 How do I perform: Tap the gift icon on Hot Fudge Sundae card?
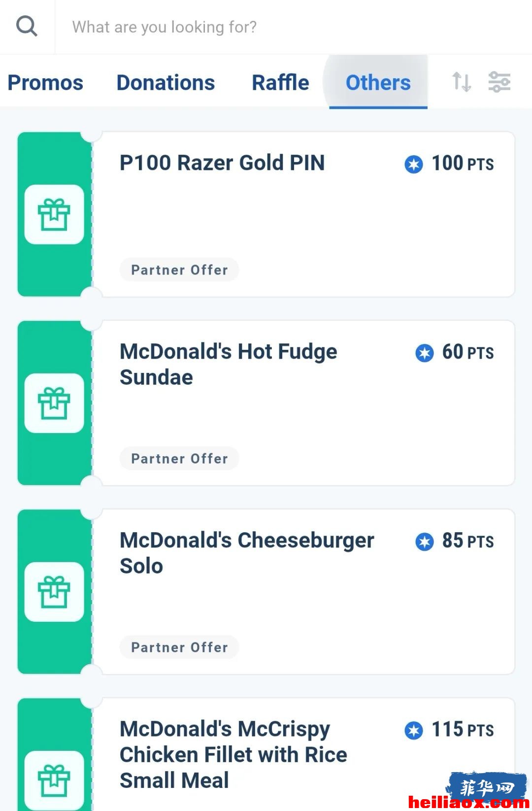point(54,403)
